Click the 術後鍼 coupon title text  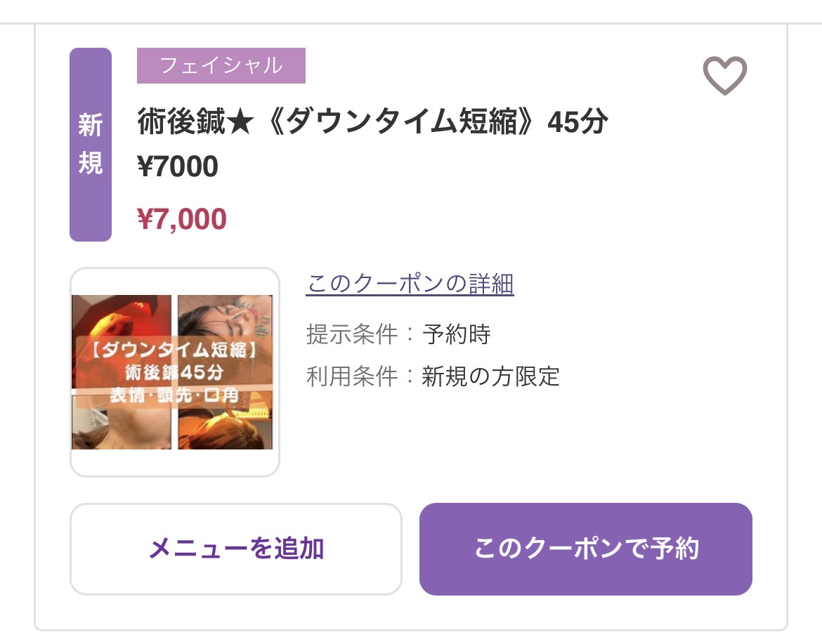[372, 123]
